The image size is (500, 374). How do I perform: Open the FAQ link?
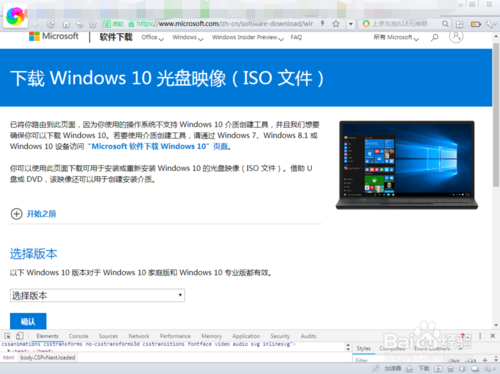[x=296, y=37]
